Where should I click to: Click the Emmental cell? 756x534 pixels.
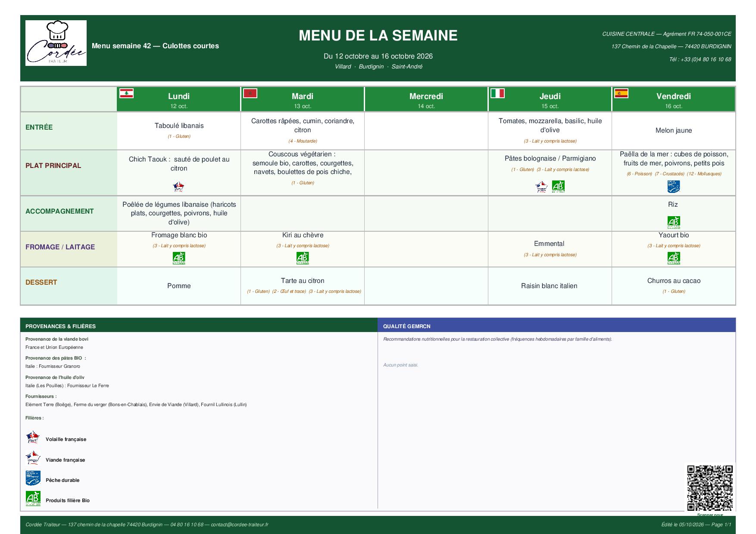coord(550,249)
